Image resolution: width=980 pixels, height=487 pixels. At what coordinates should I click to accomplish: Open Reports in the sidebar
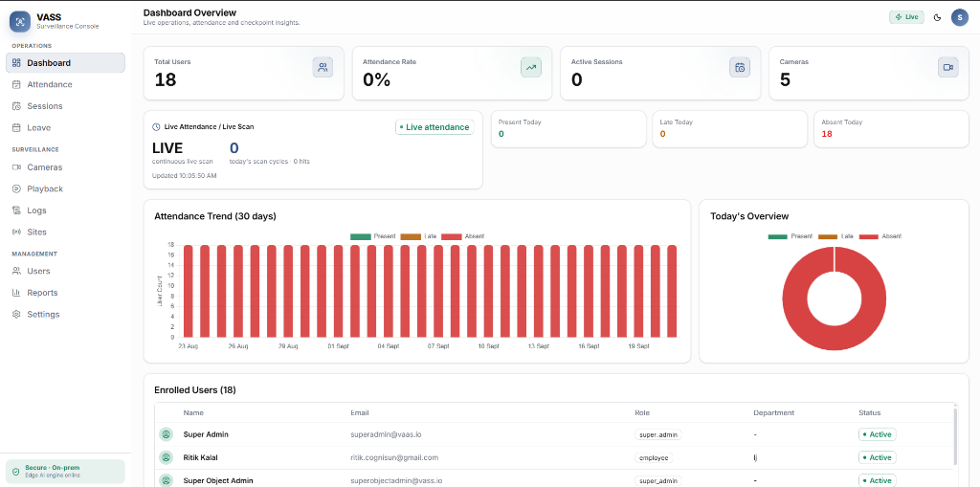click(x=65, y=293)
